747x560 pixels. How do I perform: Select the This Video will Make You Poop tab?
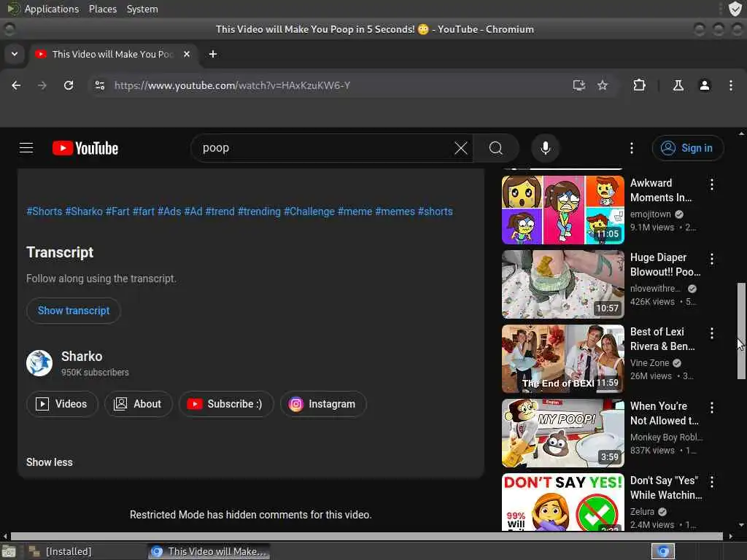113,54
